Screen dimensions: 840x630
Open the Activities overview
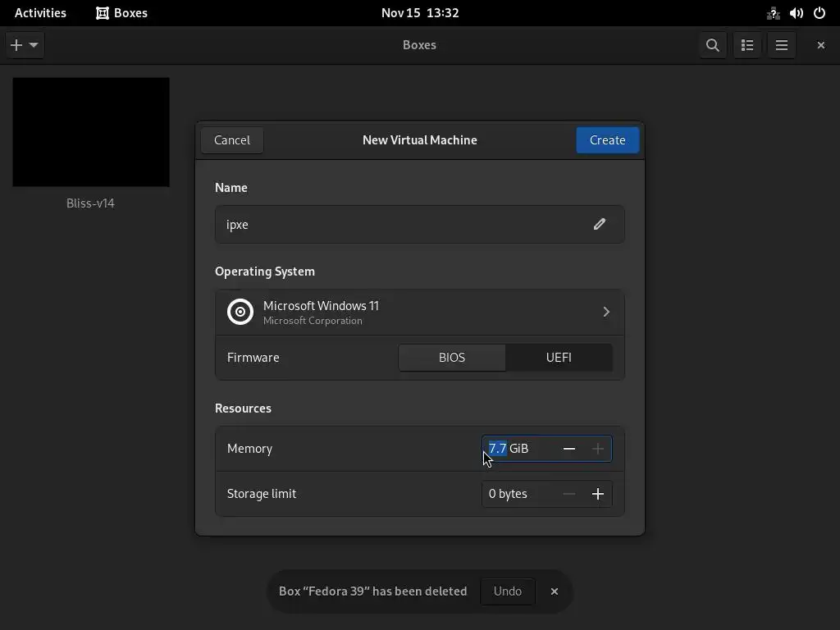(40, 13)
